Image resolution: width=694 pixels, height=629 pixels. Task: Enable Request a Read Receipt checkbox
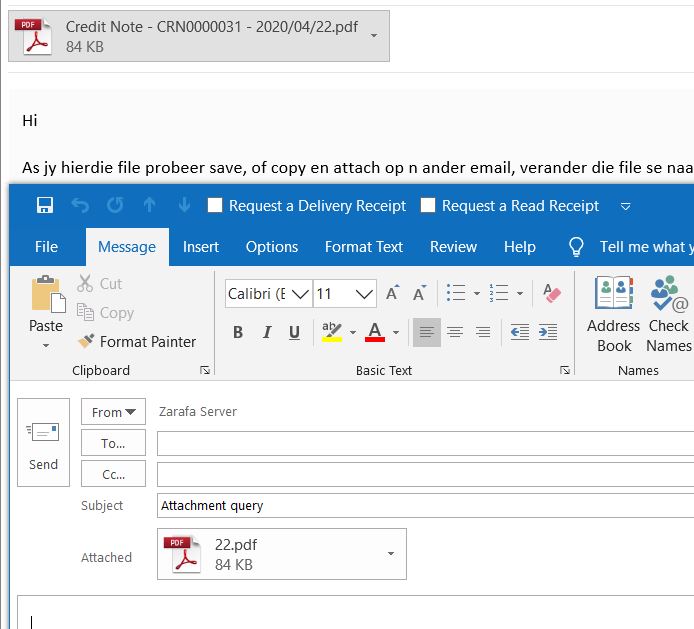pyautogui.click(x=428, y=205)
